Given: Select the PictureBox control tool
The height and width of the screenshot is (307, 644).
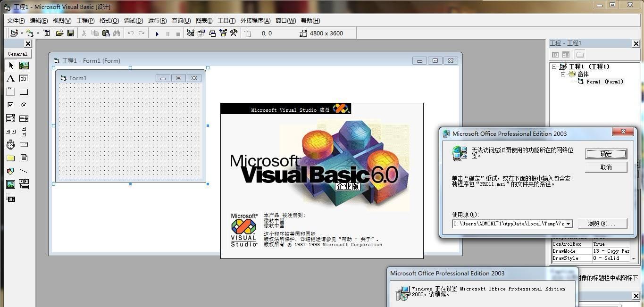Looking at the screenshot, I should coord(24,66).
